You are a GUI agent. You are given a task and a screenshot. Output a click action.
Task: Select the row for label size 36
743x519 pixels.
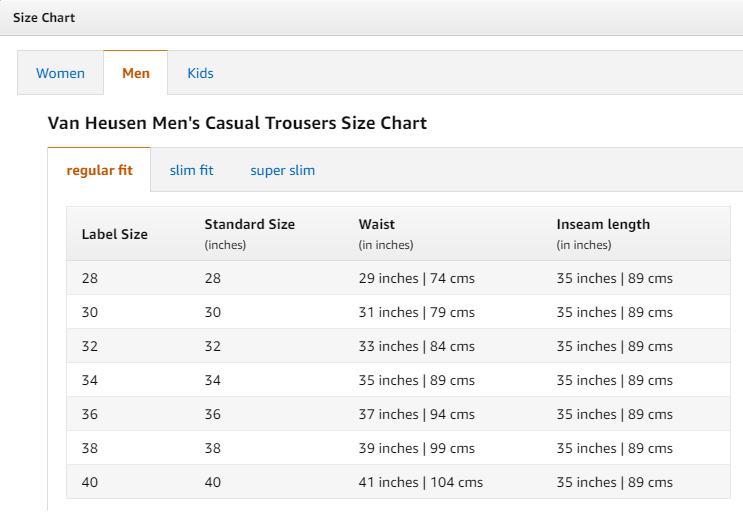(x=399, y=414)
